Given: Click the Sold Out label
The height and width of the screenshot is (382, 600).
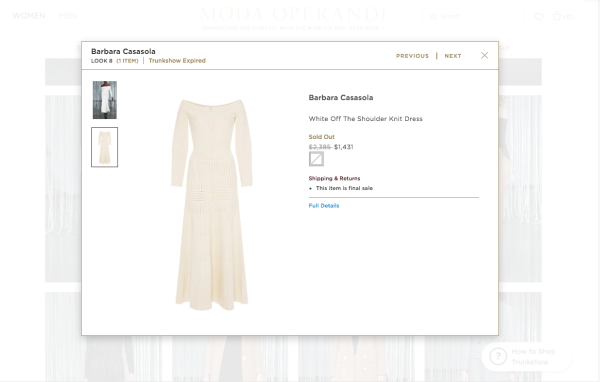Looking at the screenshot, I should click(321, 137).
